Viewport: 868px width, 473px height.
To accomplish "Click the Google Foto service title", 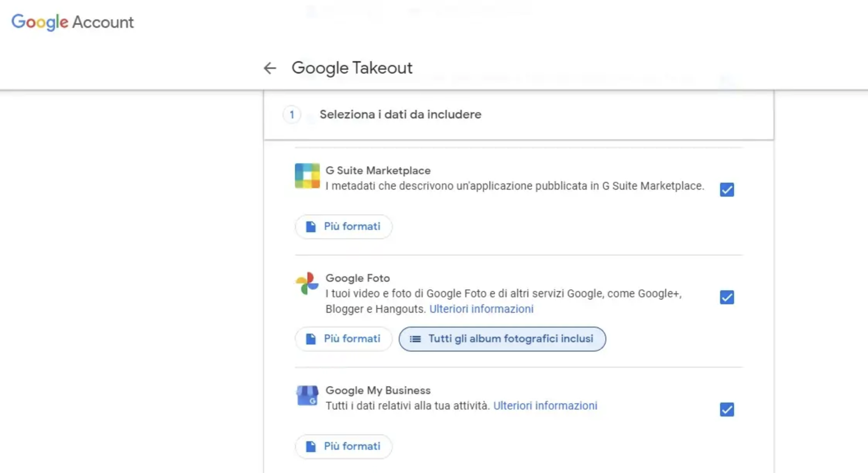I will pyautogui.click(x=357, y=278).
